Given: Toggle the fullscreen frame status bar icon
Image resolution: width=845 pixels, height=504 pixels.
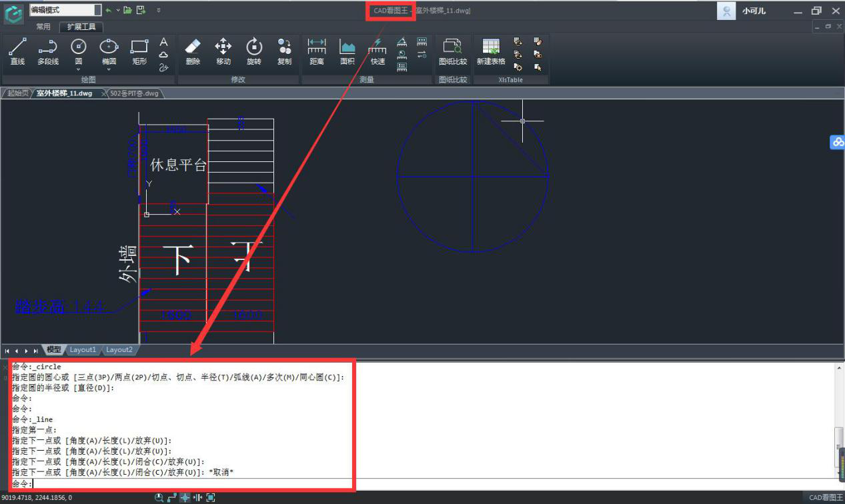Looking at the screenshot, I should 211,497.
